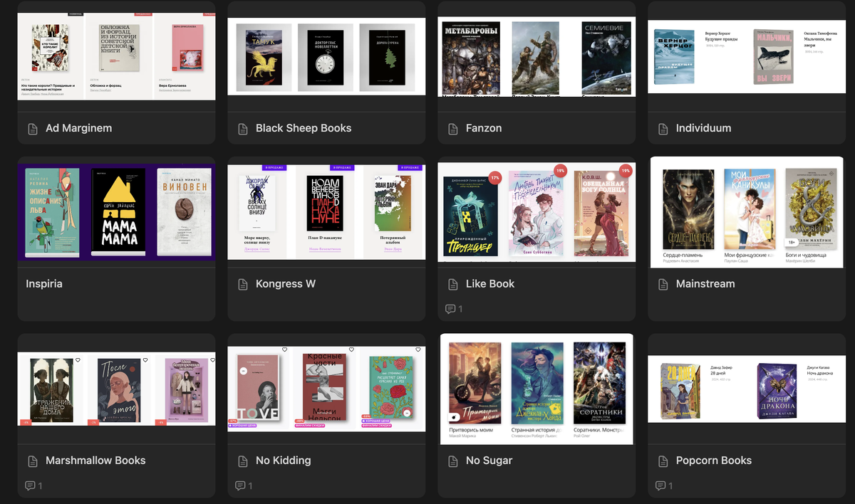855x504 pixels.
Task: Open the Fanzon page title
Action: tap(484, 128)
